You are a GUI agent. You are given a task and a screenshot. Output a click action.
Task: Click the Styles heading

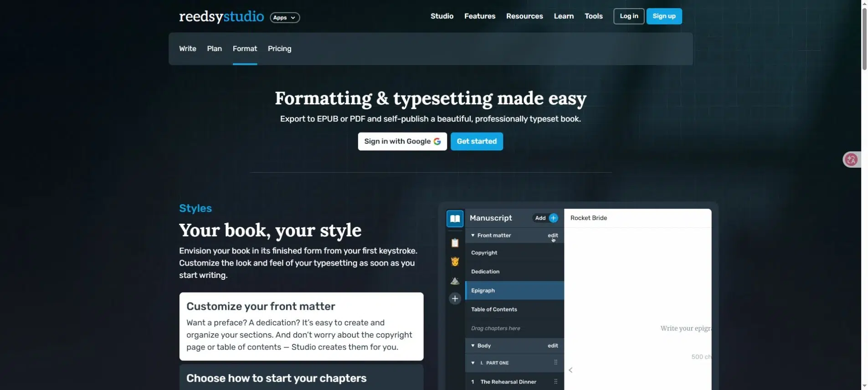[195, 208]
